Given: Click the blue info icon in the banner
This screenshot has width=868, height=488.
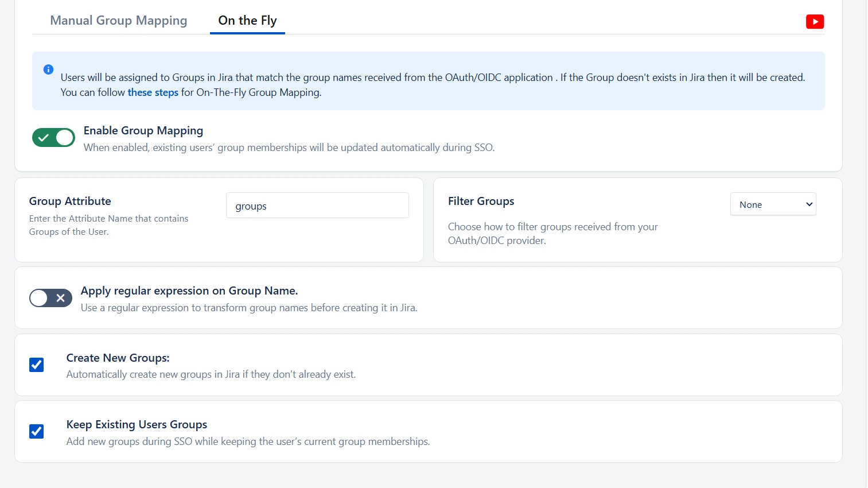Looking at the screenshot, I should point(49,69).
